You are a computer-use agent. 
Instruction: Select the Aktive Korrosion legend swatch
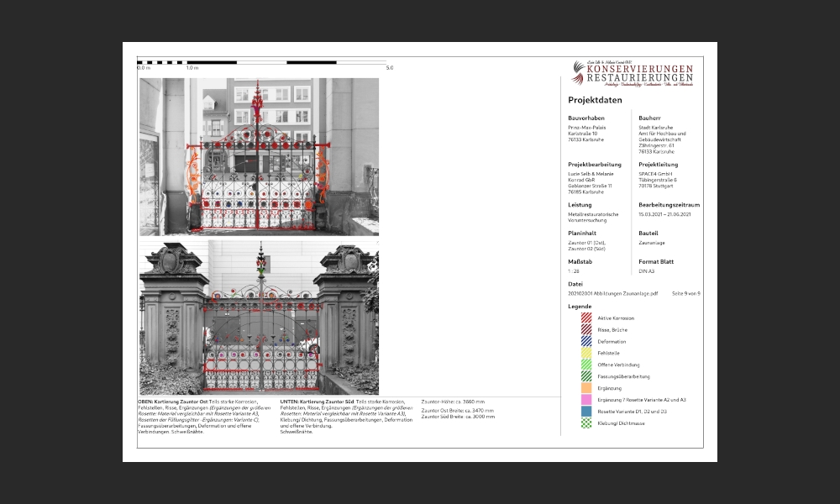(585, 318)
